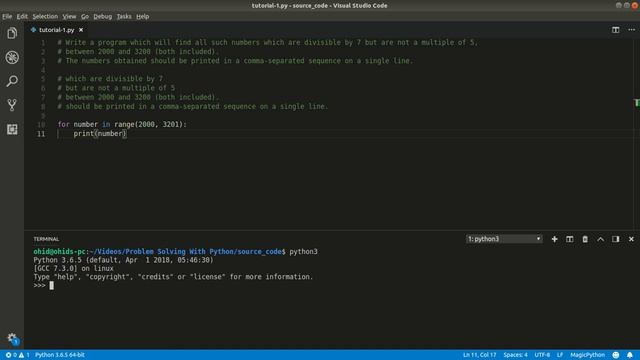Open the Source Control view
The height and width of the screenshot is (360, 640).
(x=12, y=105)
